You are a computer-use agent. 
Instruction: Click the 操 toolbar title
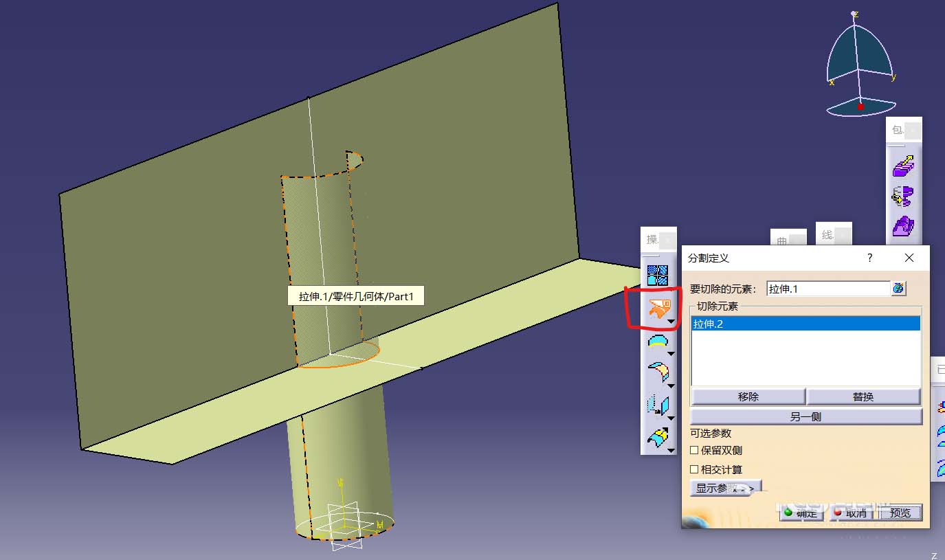tap(651, 240)
